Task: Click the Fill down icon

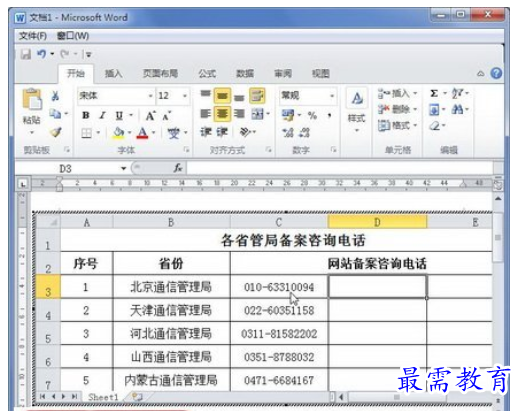Action: [x=434, y=109]
